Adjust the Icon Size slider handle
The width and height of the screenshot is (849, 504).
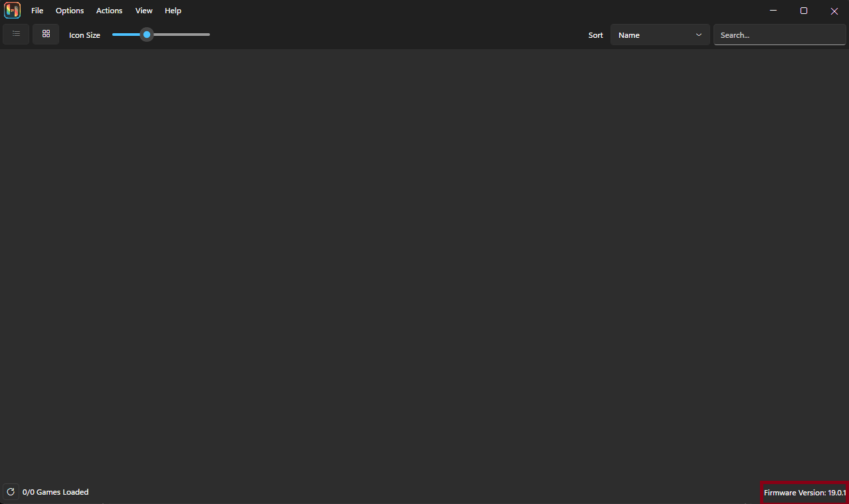[147, 35]
